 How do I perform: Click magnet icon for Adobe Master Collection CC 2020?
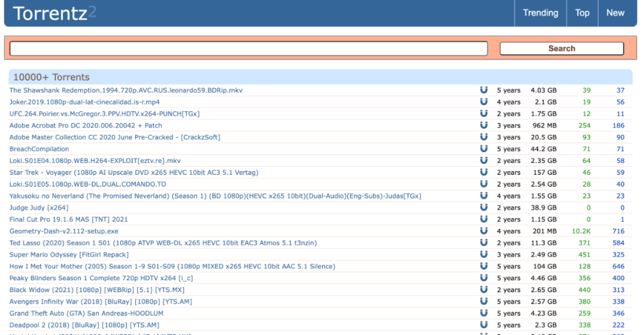[x=484, y=137]
